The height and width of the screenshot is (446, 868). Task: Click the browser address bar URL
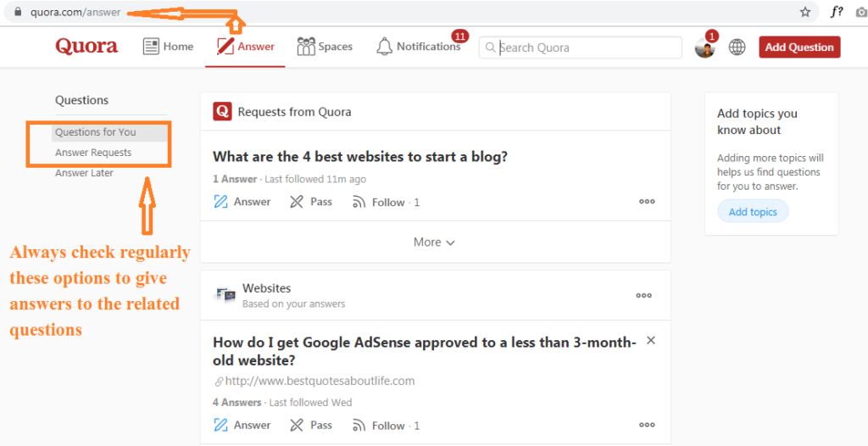pos(75,12)
